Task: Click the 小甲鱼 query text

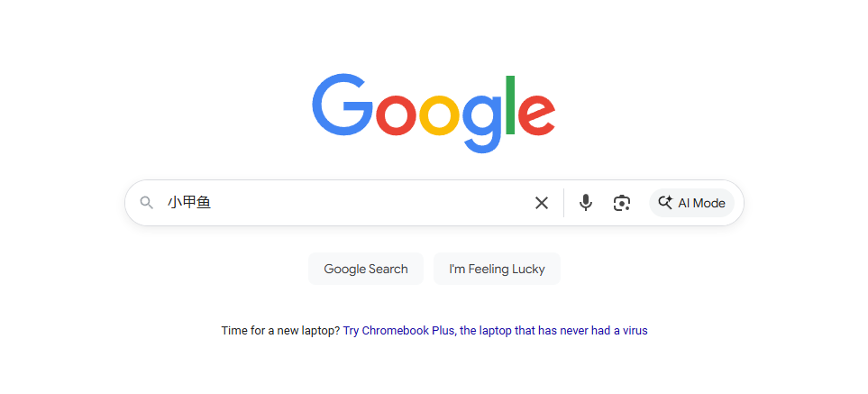Action: (x=189, y=203)
